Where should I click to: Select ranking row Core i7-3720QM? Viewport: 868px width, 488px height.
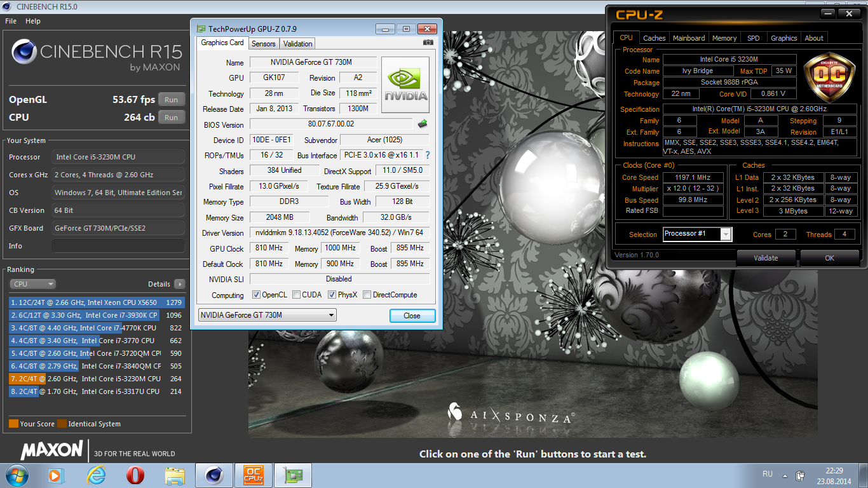[x=96, y=353]
